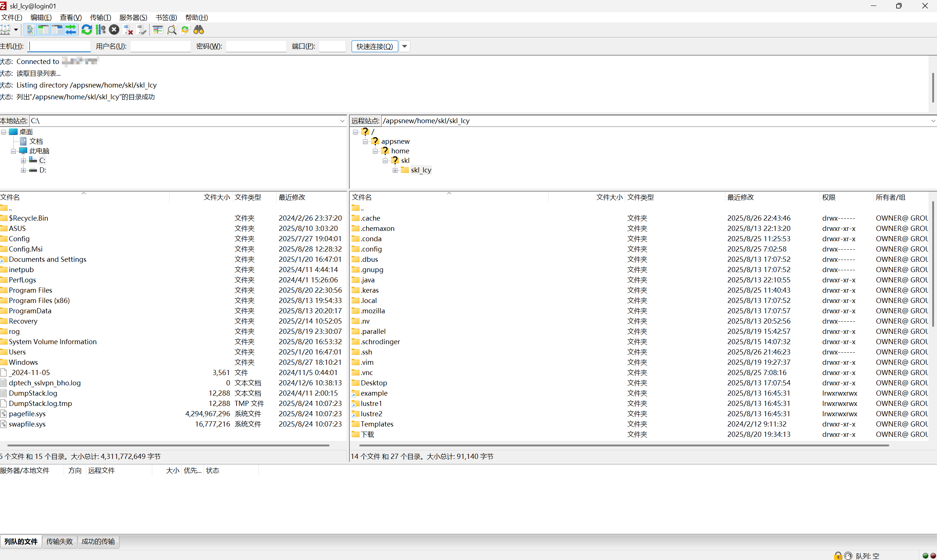Open the 服务器(S) menu

click(133, 17)
